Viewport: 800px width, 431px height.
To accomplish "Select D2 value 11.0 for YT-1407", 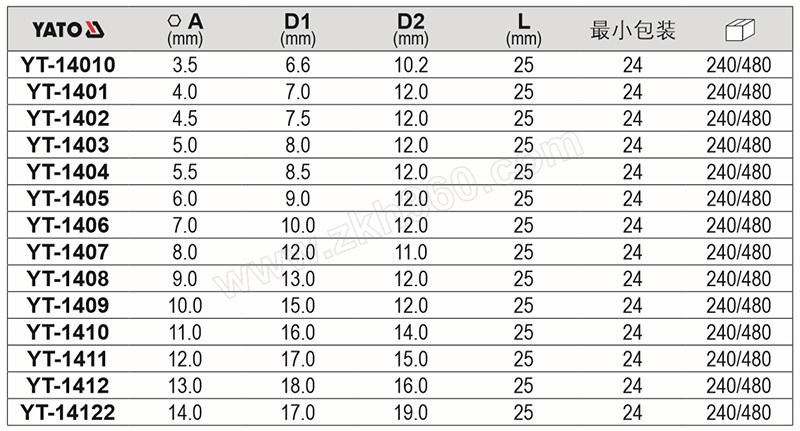I will (x=411, y=252).
